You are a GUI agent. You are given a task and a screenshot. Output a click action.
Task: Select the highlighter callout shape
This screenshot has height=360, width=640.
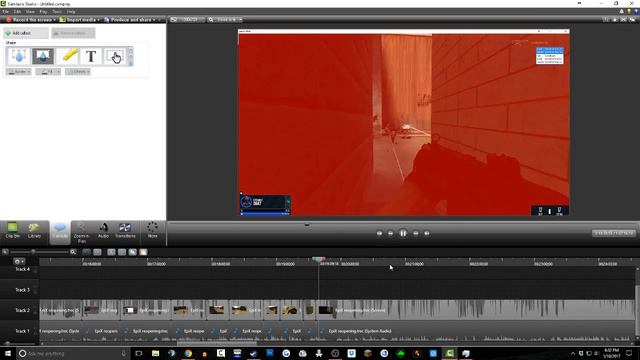(x=68, y=56)
